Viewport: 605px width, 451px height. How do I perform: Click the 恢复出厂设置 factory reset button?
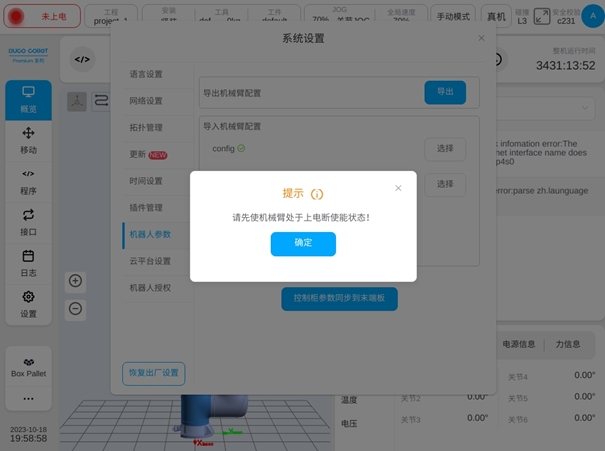[153, 373]
